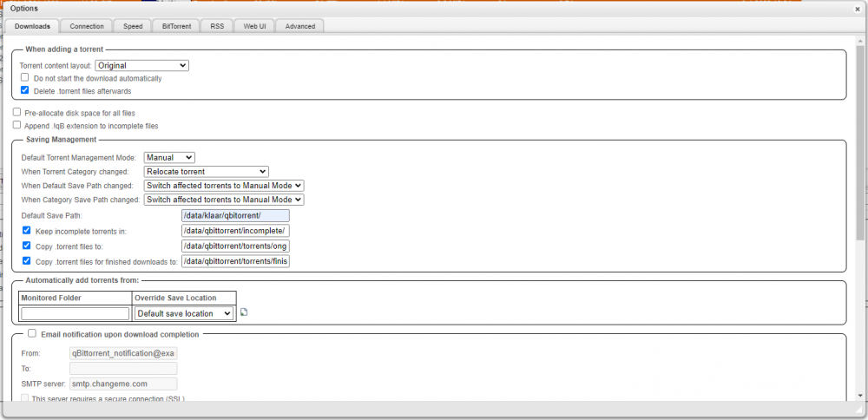The image size is (868, 420).
Task: Click the Monitored Folder column header
Action: point(76,298)
